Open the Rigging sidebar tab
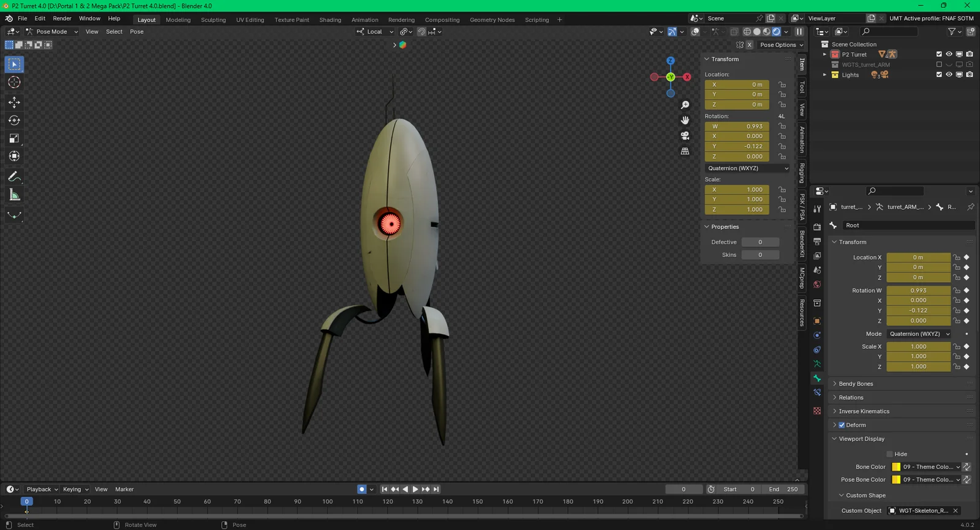This screenshot has height=530, width=980. 802,173
